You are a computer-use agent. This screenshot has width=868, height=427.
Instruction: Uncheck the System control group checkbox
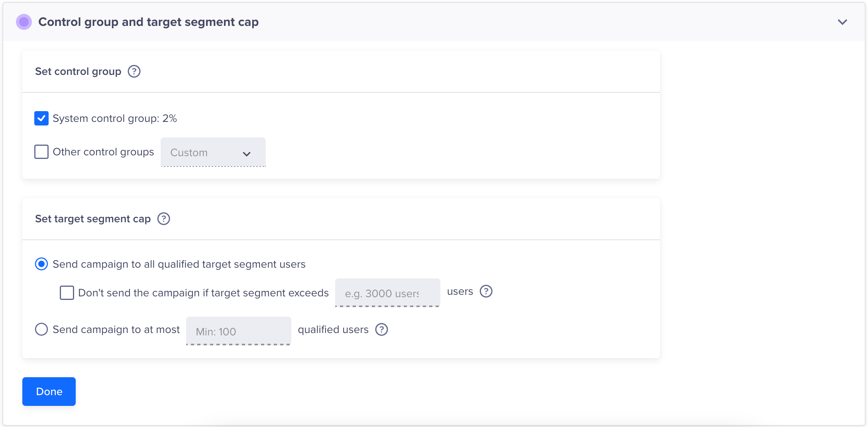click(41, 118)
